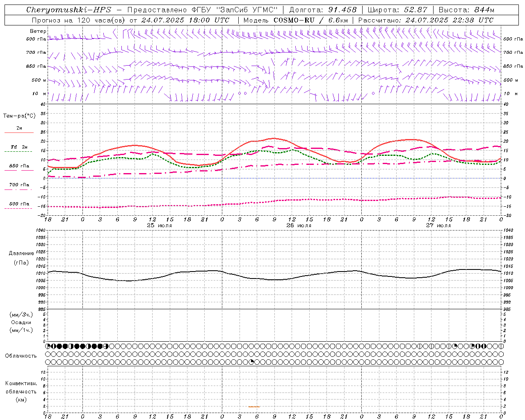The height and width of the screenshot is (420, 525).
Task: Click the Конвективн. convective cloud label
Action: coord(21,383)
